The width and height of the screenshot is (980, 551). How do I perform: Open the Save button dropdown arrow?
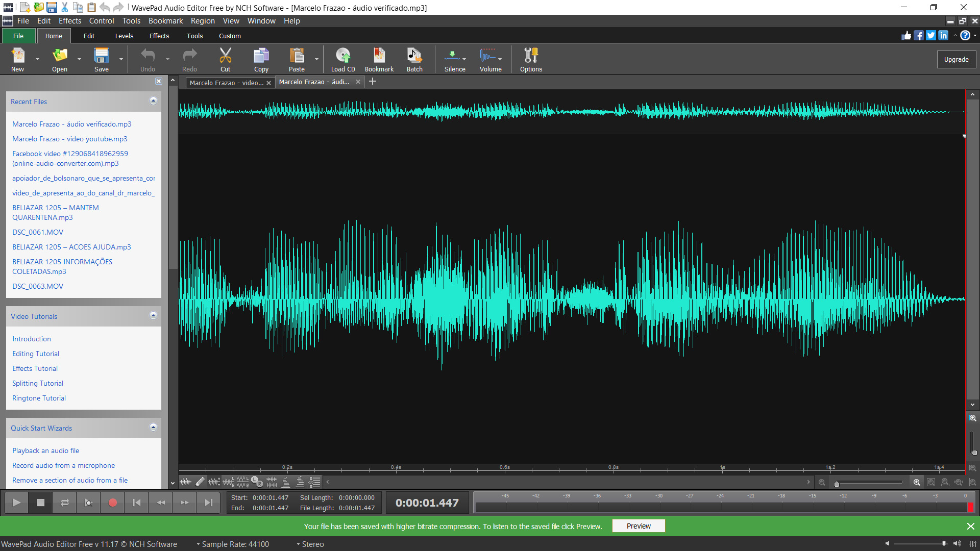pos(121,59)
